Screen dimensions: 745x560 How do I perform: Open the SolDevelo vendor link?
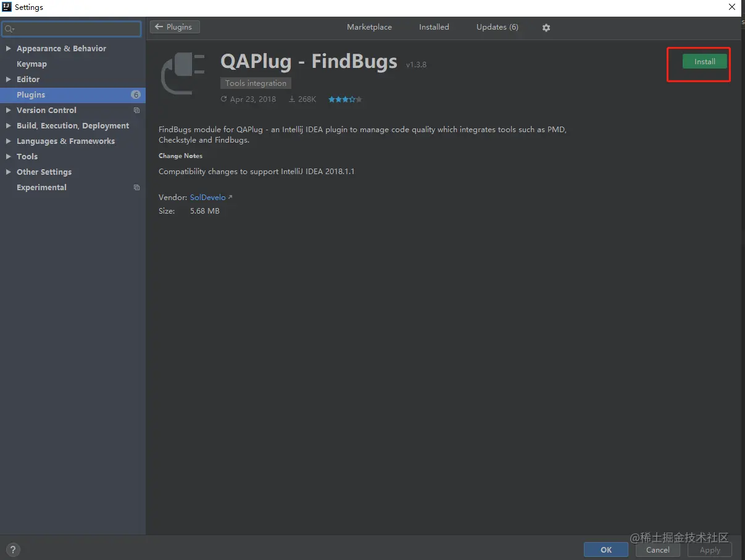click(x=208, y=198)
